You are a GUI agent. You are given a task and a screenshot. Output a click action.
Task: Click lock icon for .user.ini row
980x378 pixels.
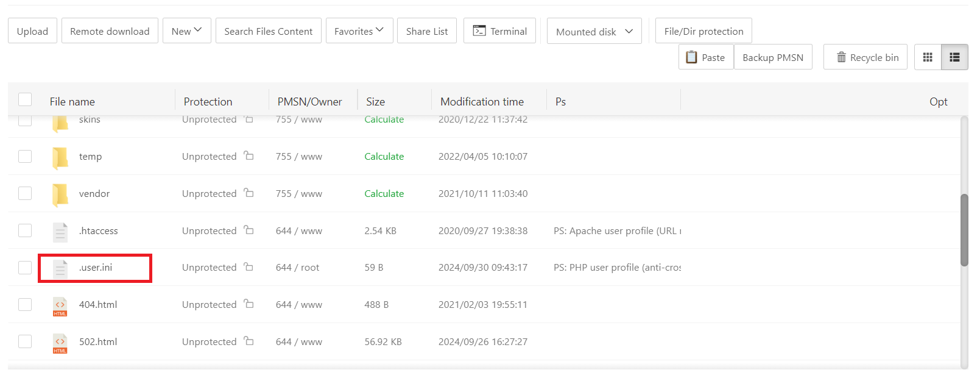pyautogui.click(x=249, y=267)
